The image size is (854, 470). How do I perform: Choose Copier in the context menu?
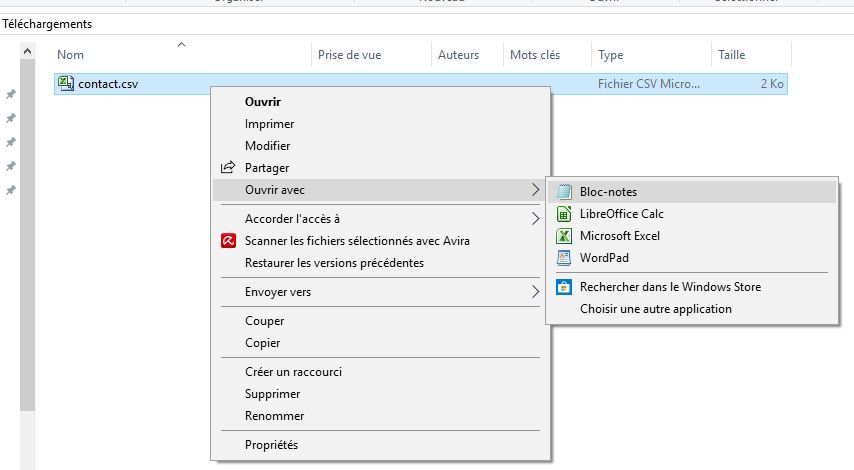[x=262, y=343]
